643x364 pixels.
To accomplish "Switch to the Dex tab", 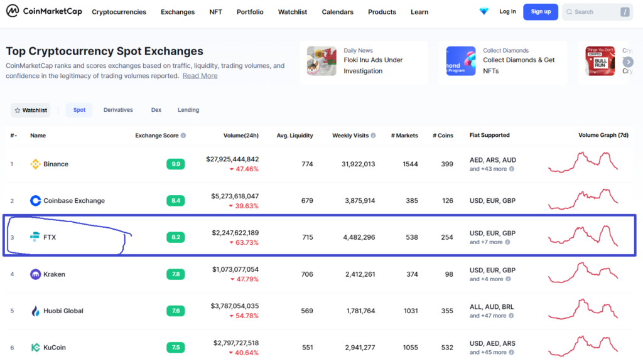I will pyautogui.click(x=156, y=110).
